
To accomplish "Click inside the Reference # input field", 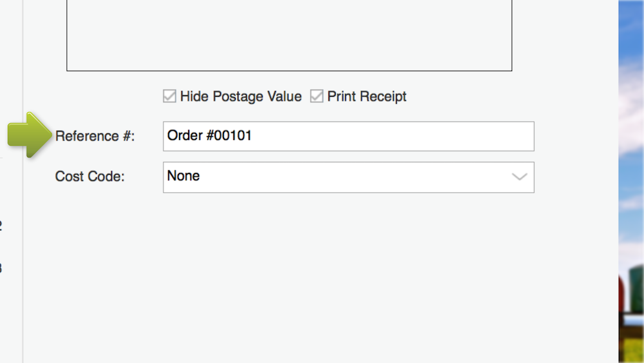I will point(348,136).
